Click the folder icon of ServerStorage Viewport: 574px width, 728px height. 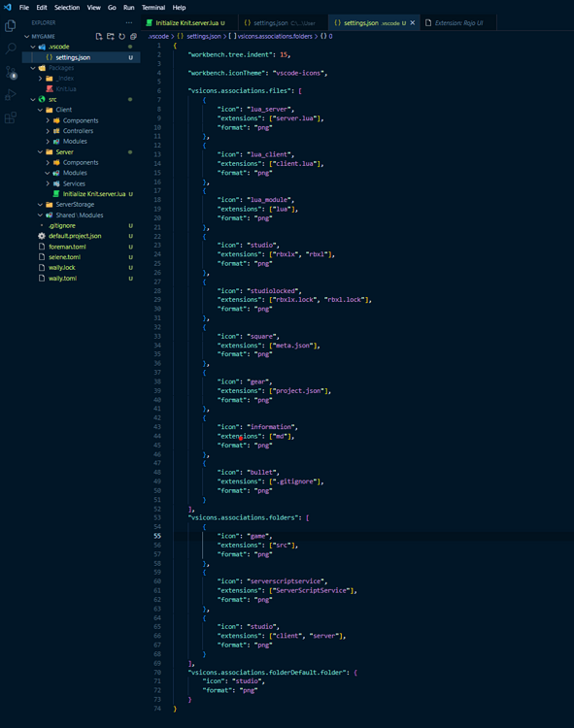(50, 204)
